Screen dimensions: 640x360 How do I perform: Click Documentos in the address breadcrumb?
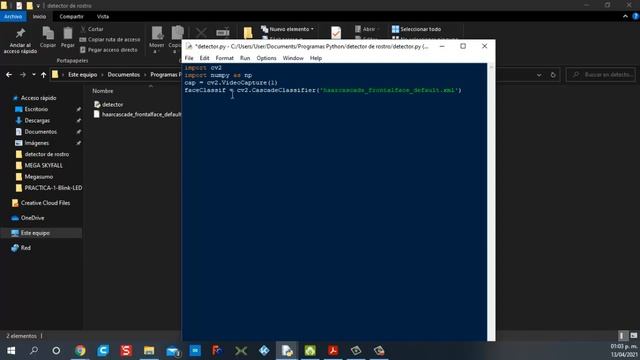(x=124, y=75)
